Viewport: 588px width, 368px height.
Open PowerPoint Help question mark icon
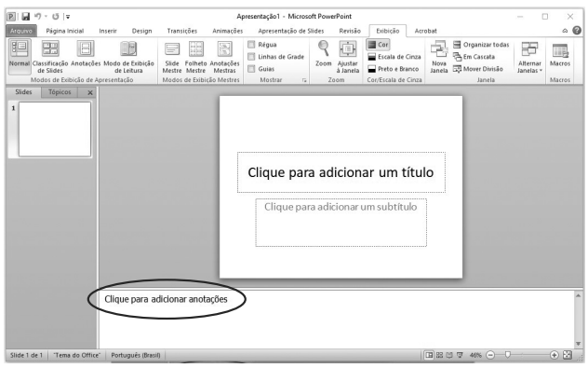pyautogui.click(x=577, y=31)
